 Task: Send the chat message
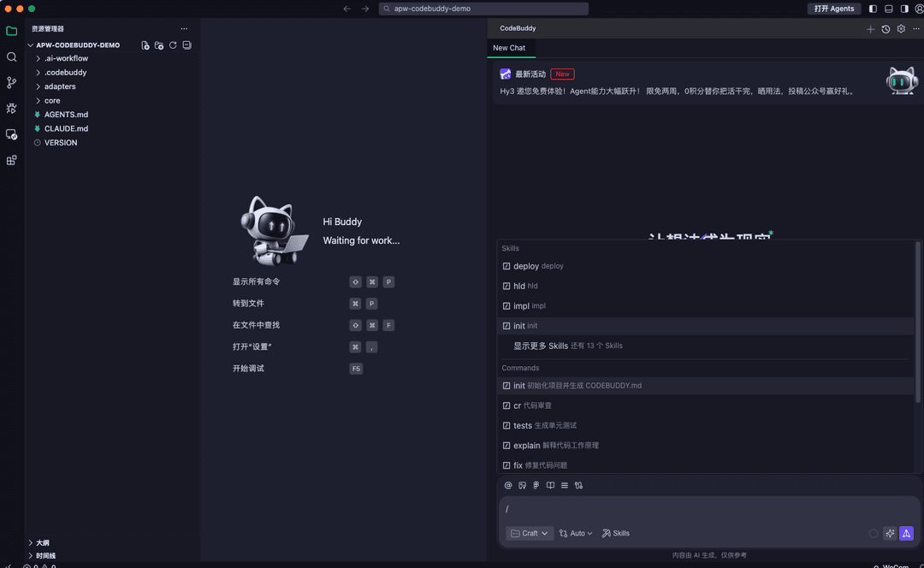(906, 533)
